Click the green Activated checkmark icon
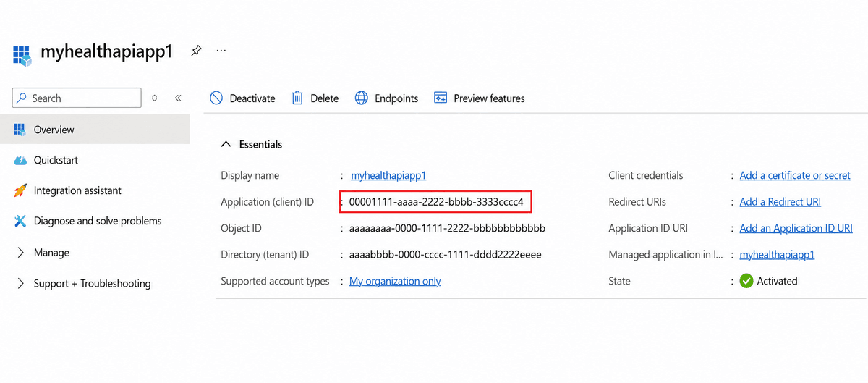The height and width of the screenshot is (383, 868). (x=746, y=281)
